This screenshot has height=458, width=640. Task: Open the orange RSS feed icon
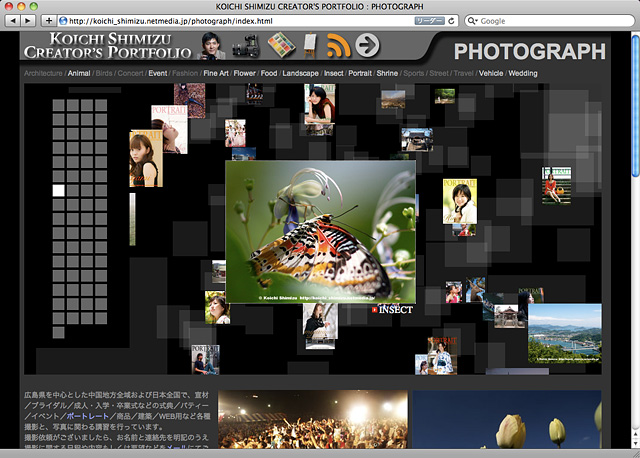click(x=339, y=45)
